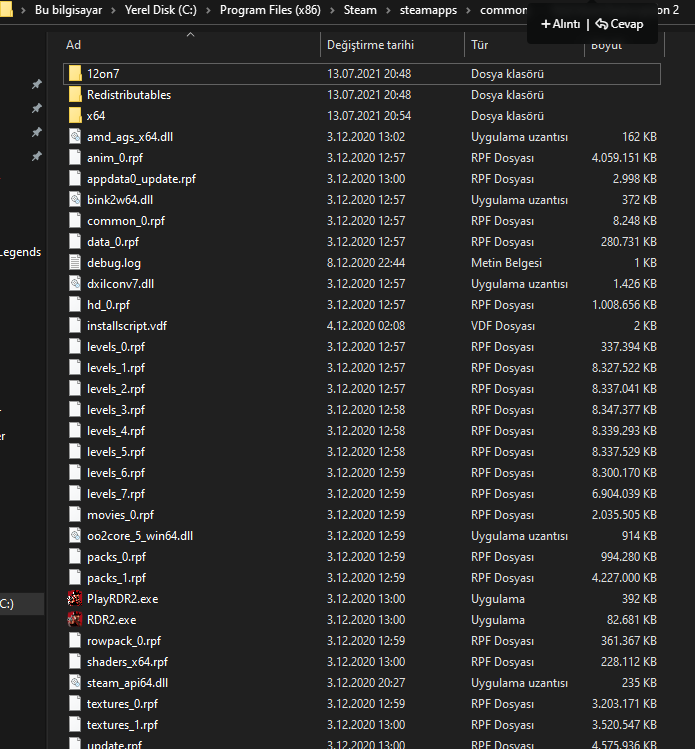The image size is (695, 749).
Task: Select the data_0.rpf file name
Action: (x=113, y=242)
